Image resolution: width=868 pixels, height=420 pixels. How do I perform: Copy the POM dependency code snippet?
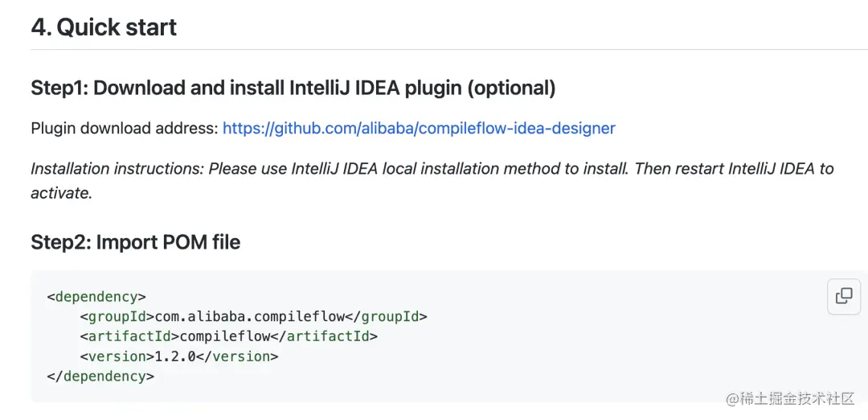coord(844,296)
